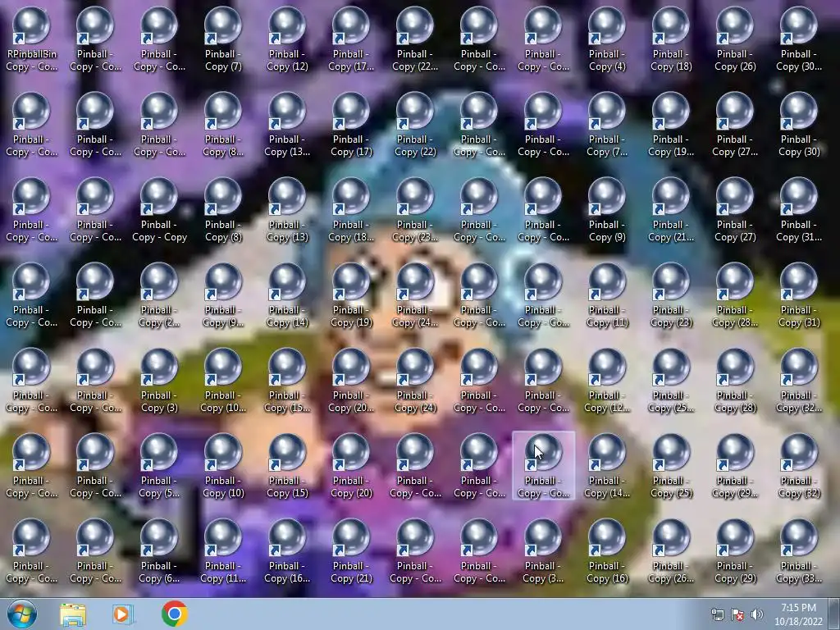Select the 'Pinball - Copy (7)' shortcut

223,39
